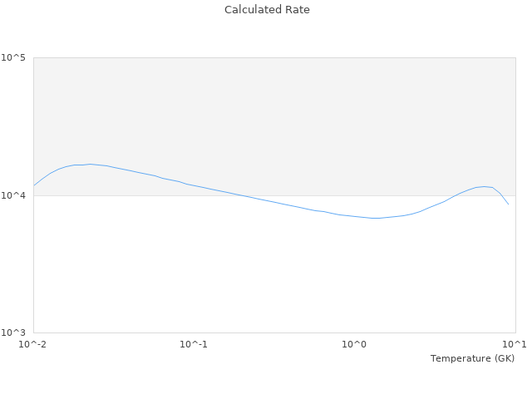Image resolution: width=532 pixels, height=399 pixels.
Task: Click the 'Temperature (GK)' axis title
Action: click(x=472, y=358)
